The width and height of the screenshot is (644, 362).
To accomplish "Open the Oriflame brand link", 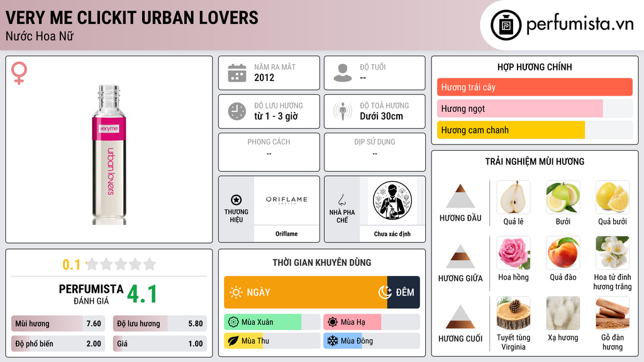I will [x=286, y=234].
